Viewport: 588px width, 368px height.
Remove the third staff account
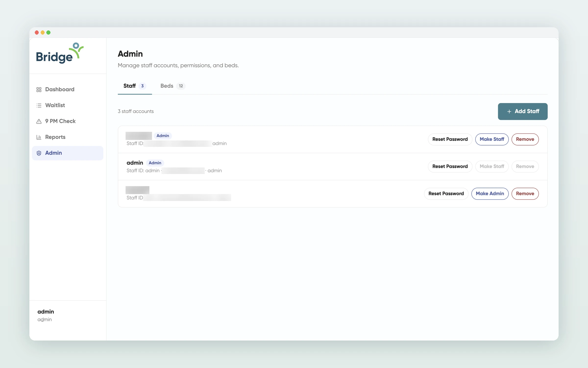525,194
